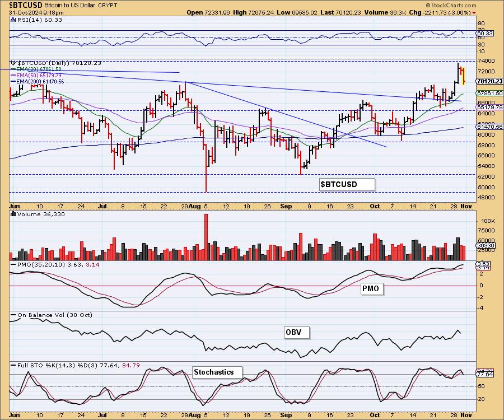Click the Volume 36.3K header value
The width and height of the screenshot is (504, 420).
(x=385, y=12)
